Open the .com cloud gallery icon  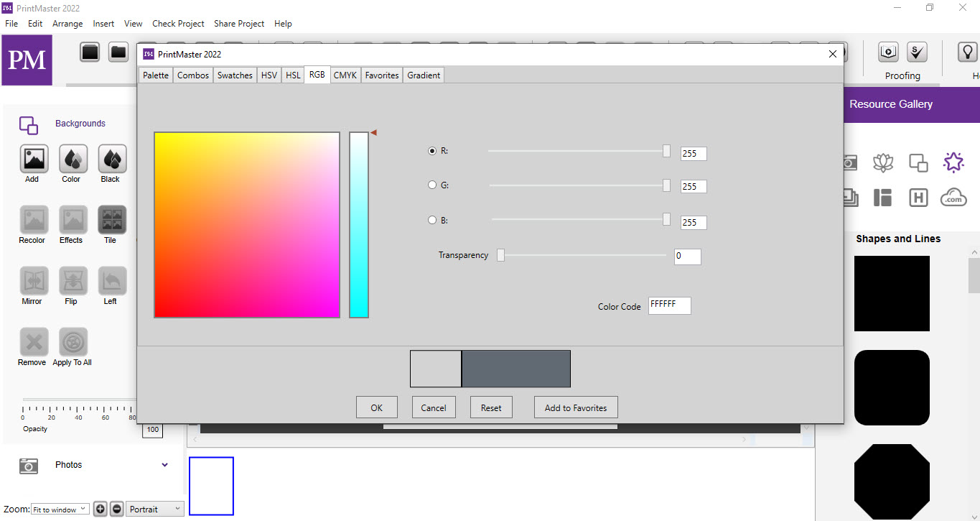click(953, 197)
